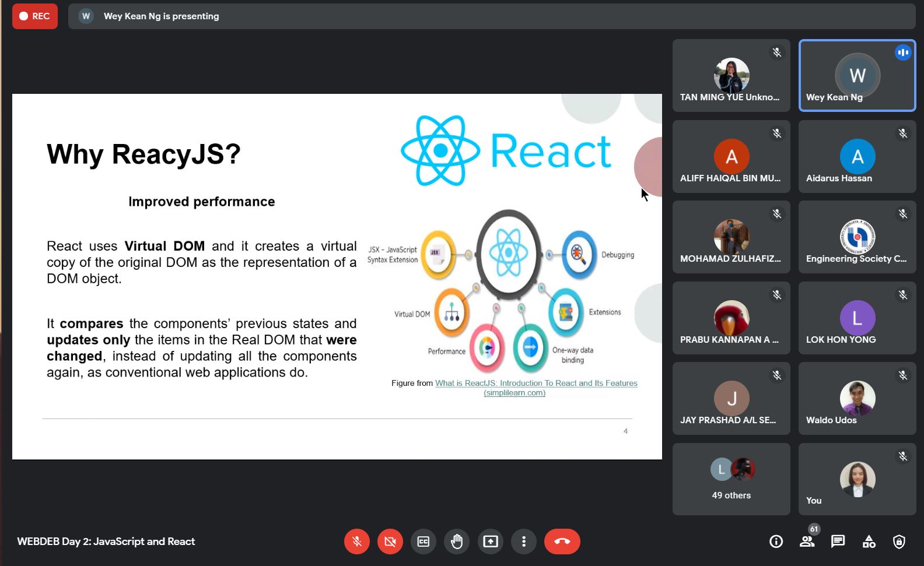The height and width of the screenshot is (566, 924).
Task: Open the 49 others tile
Action: coord(731,479)
